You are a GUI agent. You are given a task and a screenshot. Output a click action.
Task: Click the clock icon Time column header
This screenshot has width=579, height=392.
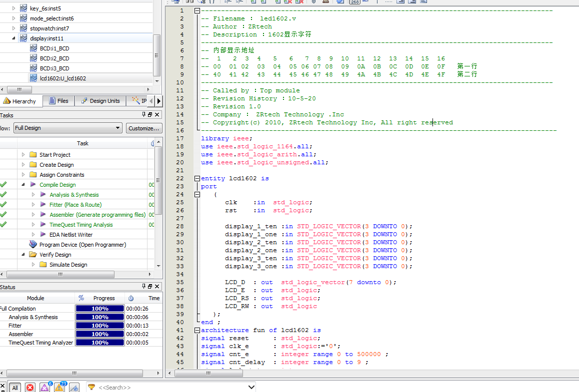point(144,298)
